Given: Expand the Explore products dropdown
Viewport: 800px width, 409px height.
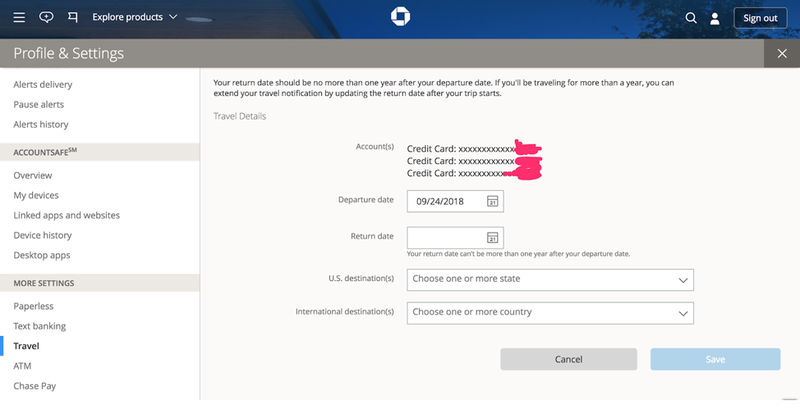Looking at the screenshot, I should point(135,17).
